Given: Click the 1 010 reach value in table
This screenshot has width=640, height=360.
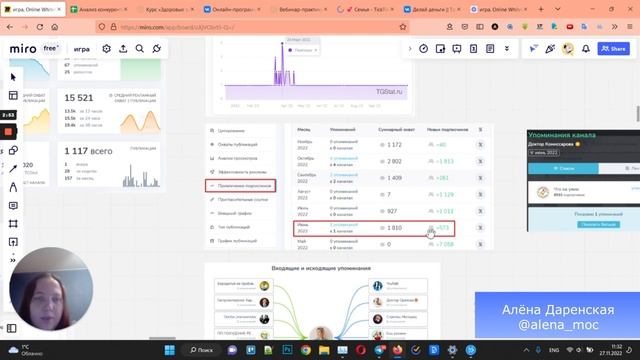Looking at the screenshot, I should (x=394, y=228).
